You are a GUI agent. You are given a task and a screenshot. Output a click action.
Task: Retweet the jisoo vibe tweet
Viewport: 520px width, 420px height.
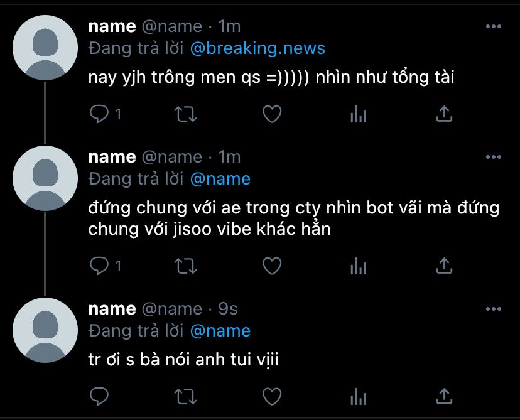tap(186, 266)
